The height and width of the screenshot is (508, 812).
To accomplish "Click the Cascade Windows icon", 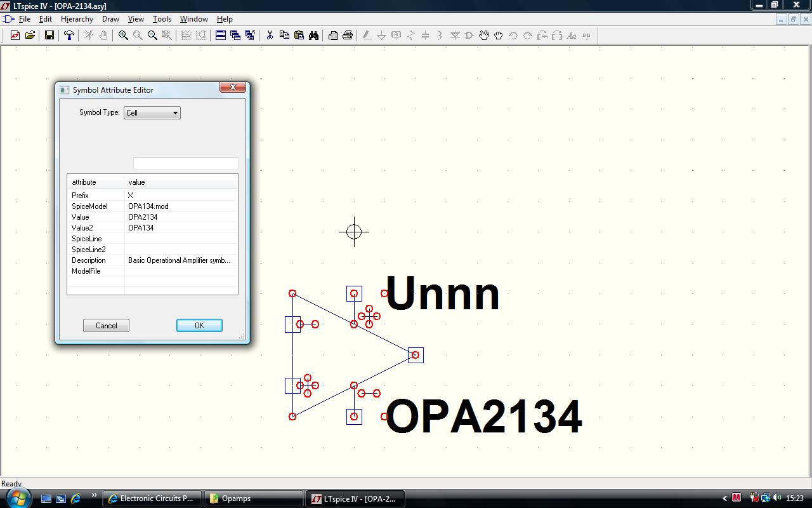I will [x=235, y=36].
